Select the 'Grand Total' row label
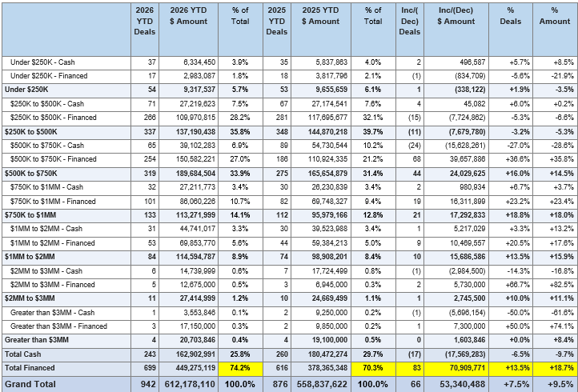The width and height of the screenshot is (578, 392). point(30,384)
